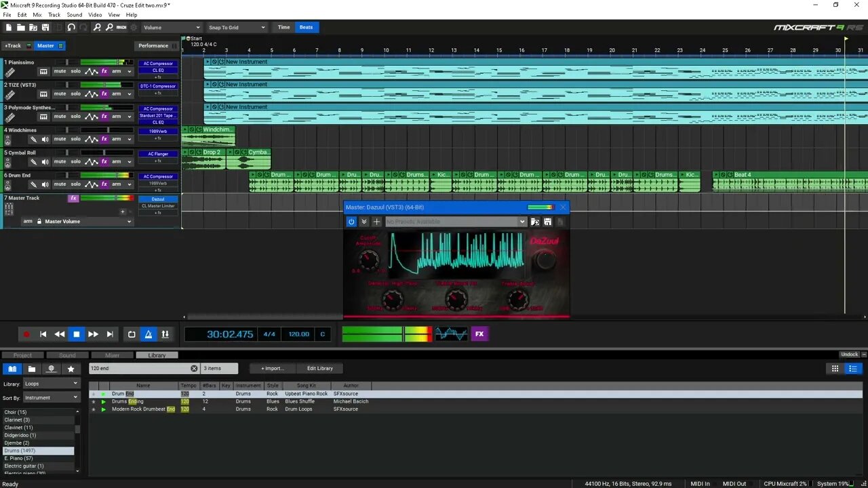The width and height of the screenshot is (868, 488).
Task: Solo the TIZE (VST3) track
Action: pyautogui.click(x=75, y=94)
